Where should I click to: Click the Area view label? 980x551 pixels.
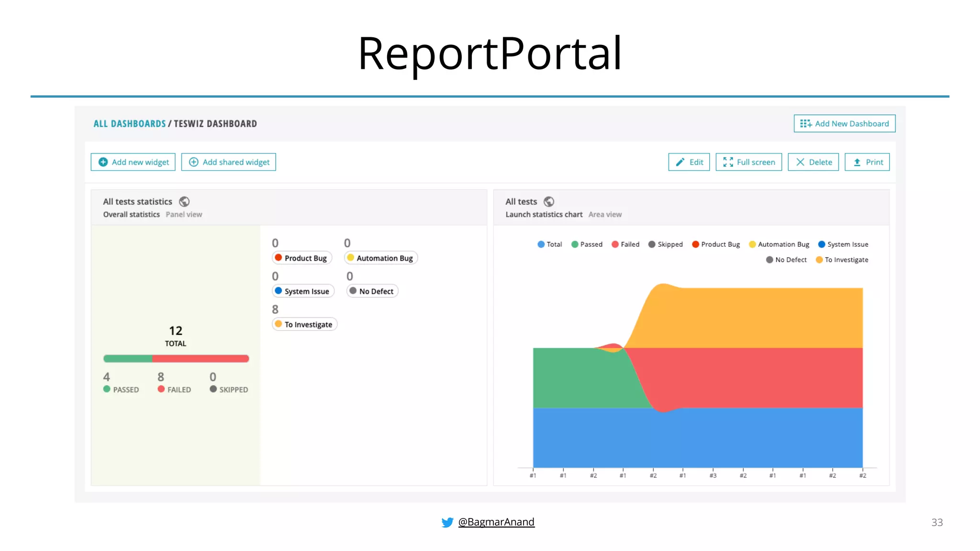pyautogui.click(x=605, y=215)
